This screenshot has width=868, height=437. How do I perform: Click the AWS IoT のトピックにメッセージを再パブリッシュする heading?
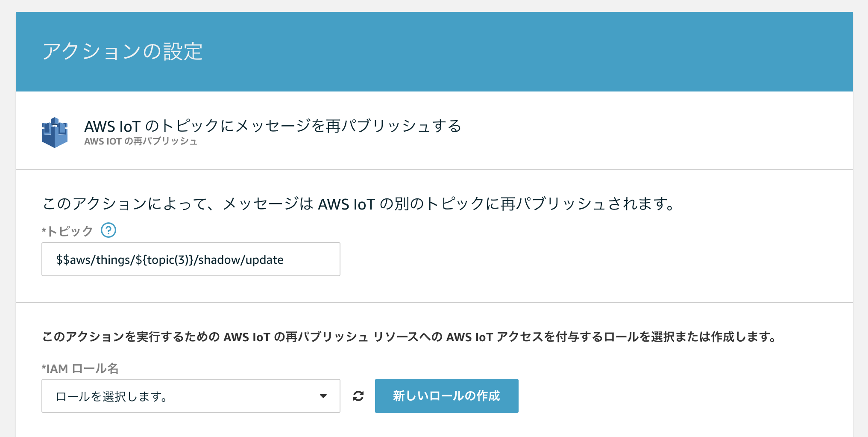point(273,126)
